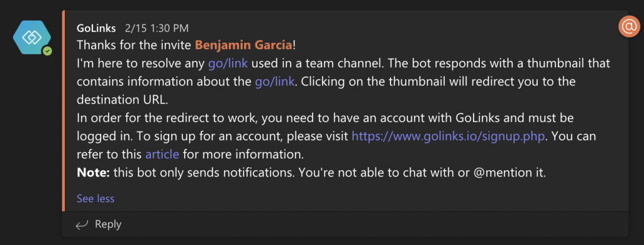Click the orange @ mention indicator icon

[x=629, y=27]
